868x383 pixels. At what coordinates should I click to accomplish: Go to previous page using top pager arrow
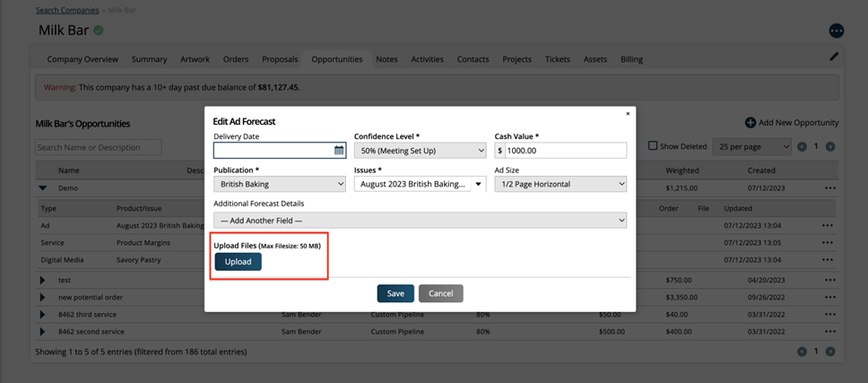coord(802,147)
